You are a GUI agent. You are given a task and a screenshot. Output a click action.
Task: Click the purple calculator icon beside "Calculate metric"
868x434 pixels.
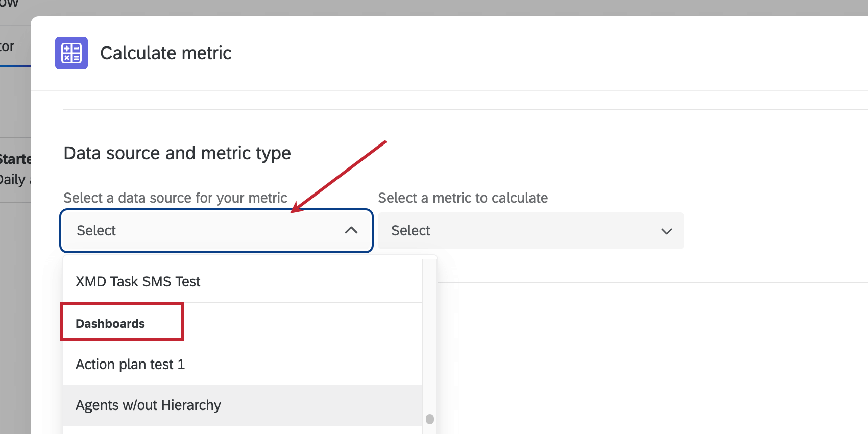point(71,53)
